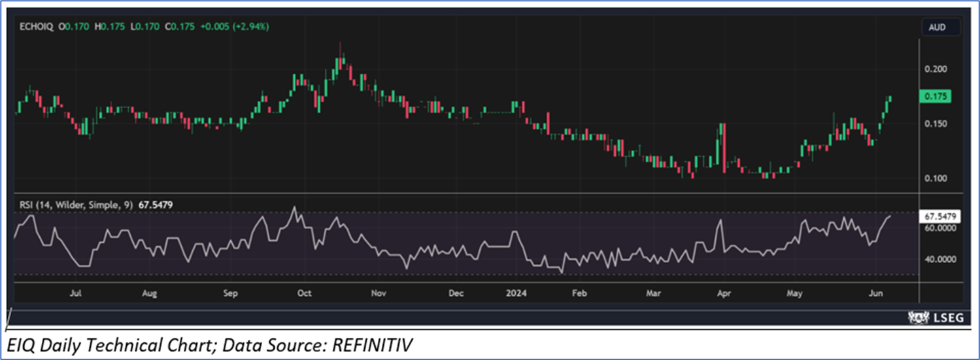Click the 40.0000 RSI axis level
Image resolution: width=980 pixels, height=360 pixels.
pos(939,259)
